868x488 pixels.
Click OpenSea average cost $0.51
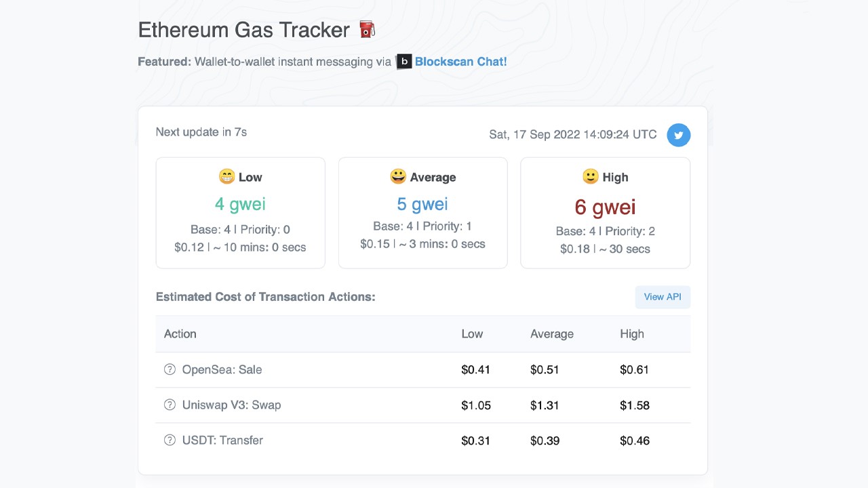coord(545,370)
